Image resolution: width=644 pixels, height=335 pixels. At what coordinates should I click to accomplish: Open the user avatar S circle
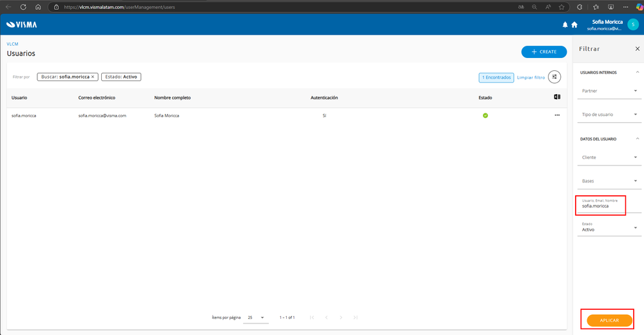pos(633,24)
